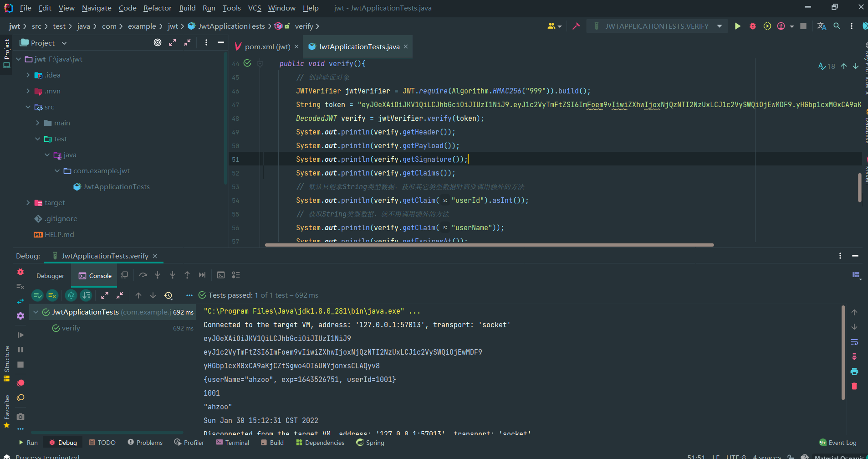
Task: Open Project panel options menu
Action: coord(206,42)
